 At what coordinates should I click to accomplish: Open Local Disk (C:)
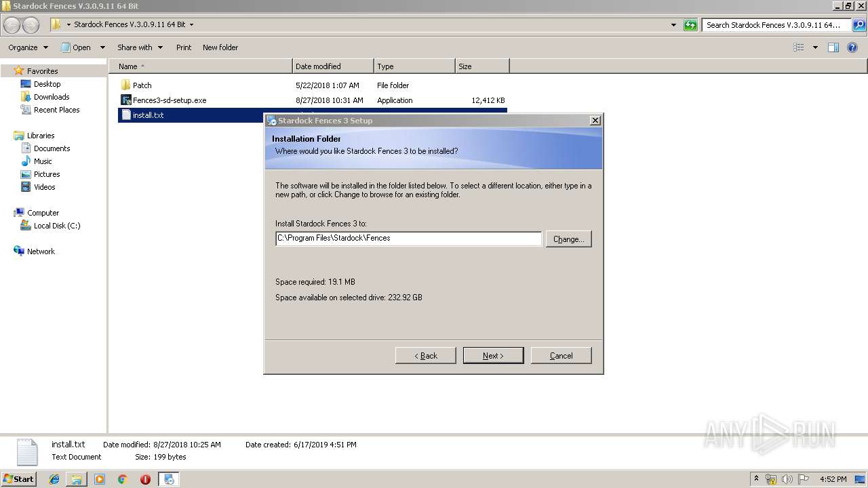coord(57,226)
